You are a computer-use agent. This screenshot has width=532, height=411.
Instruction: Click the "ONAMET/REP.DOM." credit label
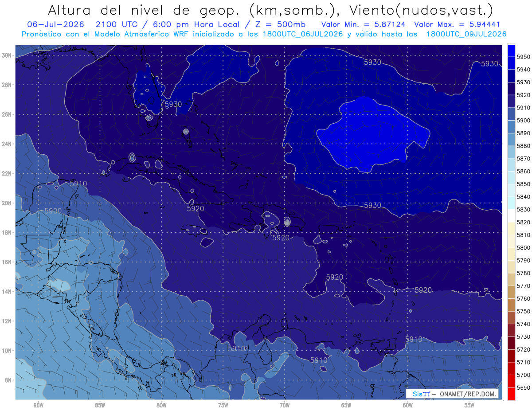468,394
